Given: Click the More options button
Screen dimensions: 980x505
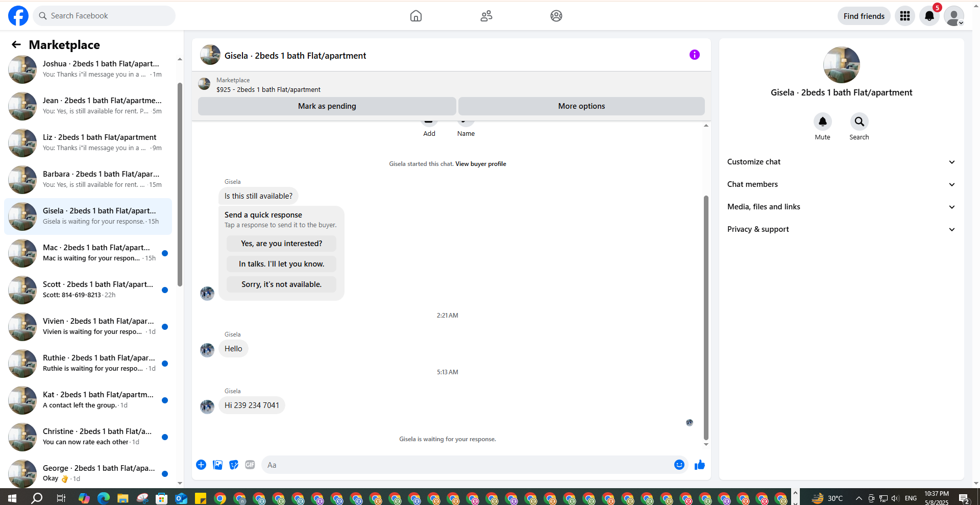Looking at the screenshot, I should coord(581,106).
